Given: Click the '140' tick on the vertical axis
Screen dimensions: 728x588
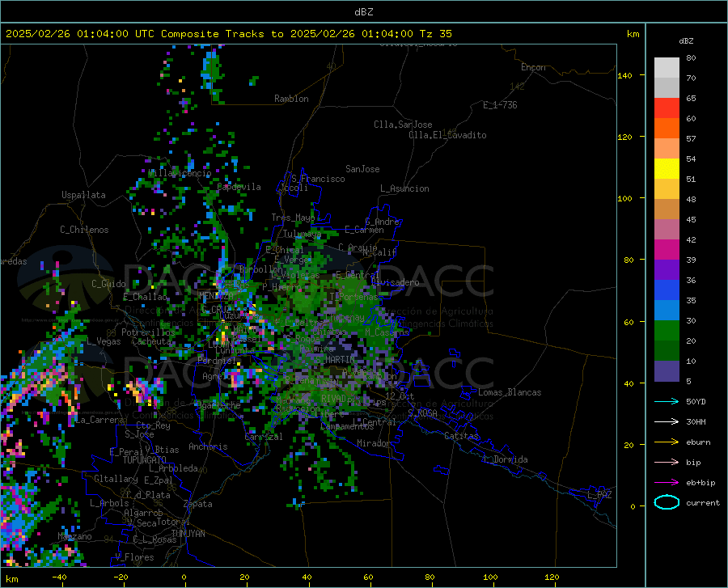Looking at the screenshot, I should click(625, 75).
